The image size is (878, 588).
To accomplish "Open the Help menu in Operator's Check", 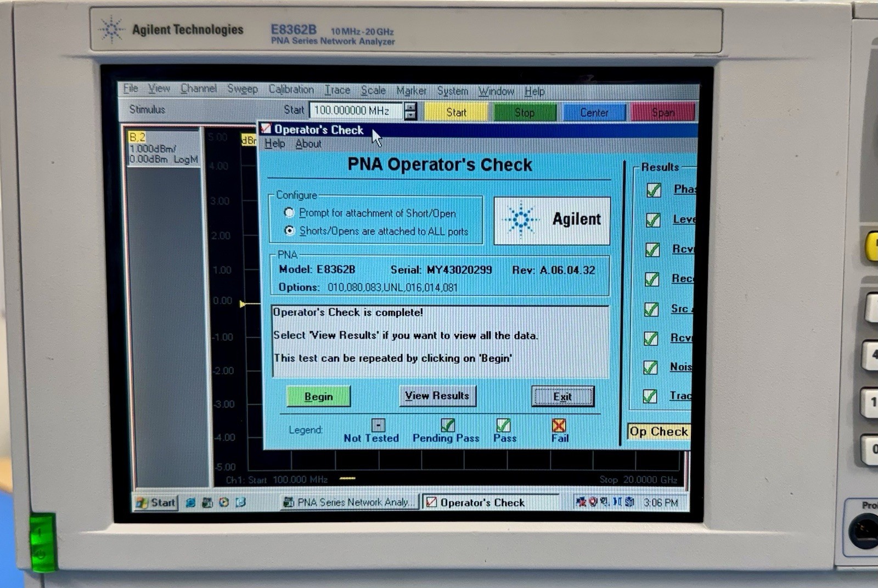I will 274,144.
